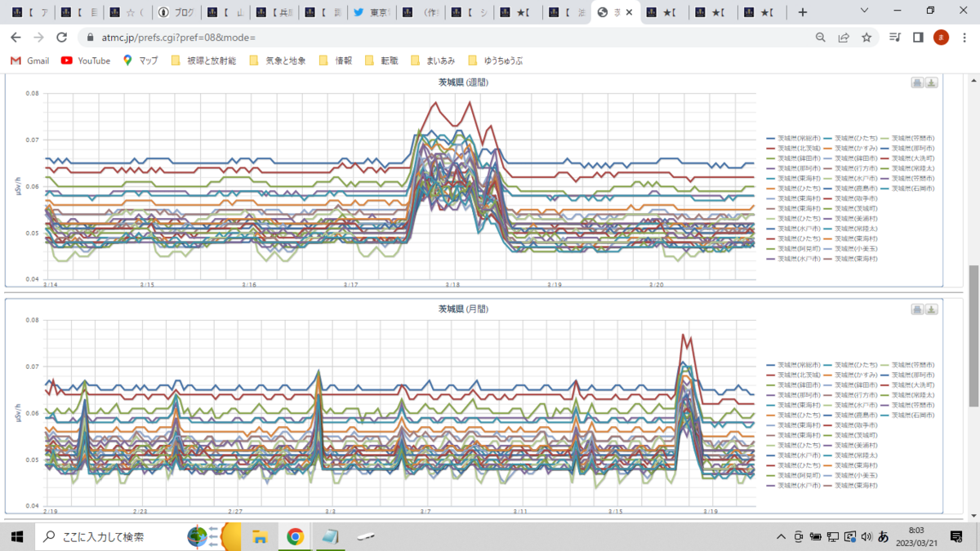
Task: Share this page via the share icon
Action: pyautogui.click(x=844, y=38)
